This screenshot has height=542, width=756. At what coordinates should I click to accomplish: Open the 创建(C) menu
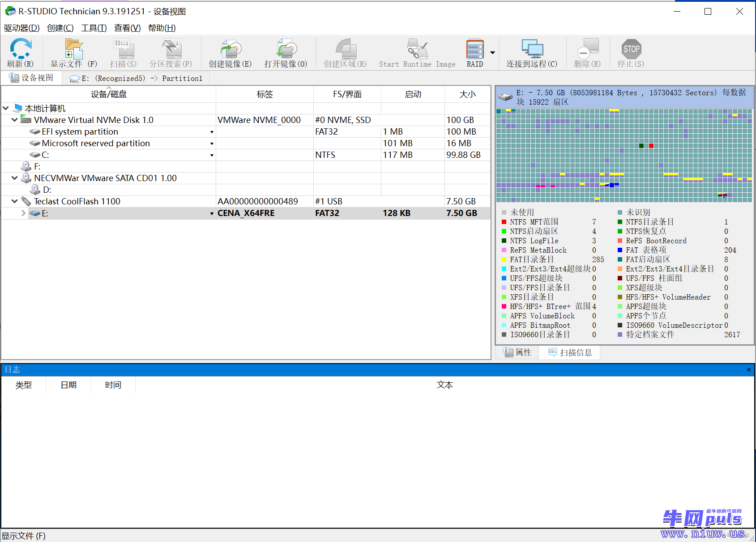pos(60,28)
